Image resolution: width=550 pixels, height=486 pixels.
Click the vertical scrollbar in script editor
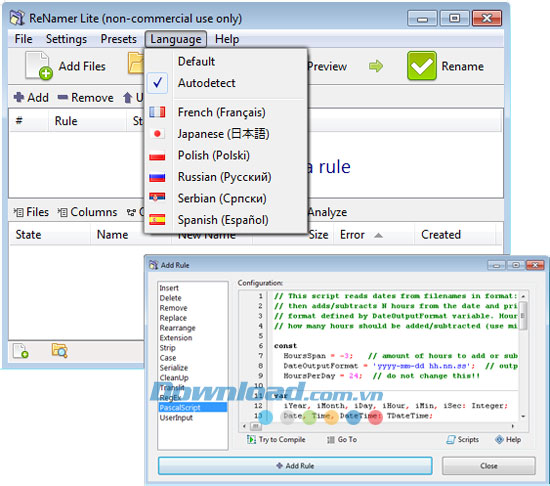tap(523, 356)
